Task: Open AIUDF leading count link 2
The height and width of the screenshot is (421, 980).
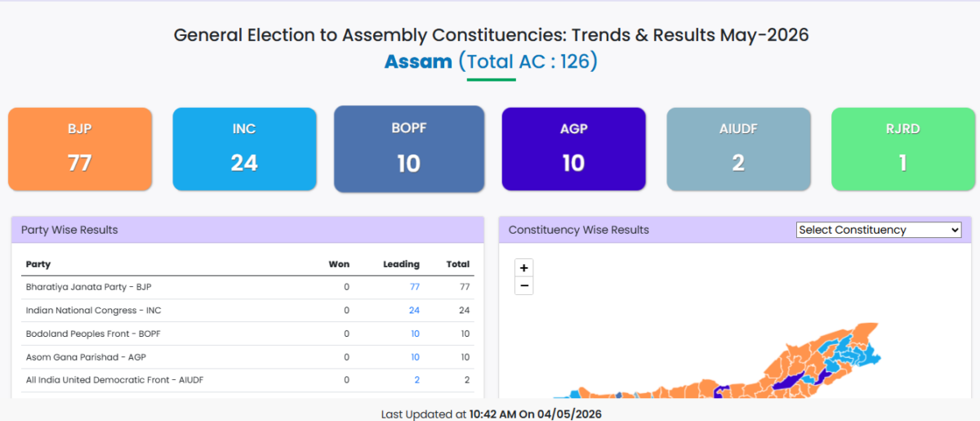Action: (x=416, y=380)
